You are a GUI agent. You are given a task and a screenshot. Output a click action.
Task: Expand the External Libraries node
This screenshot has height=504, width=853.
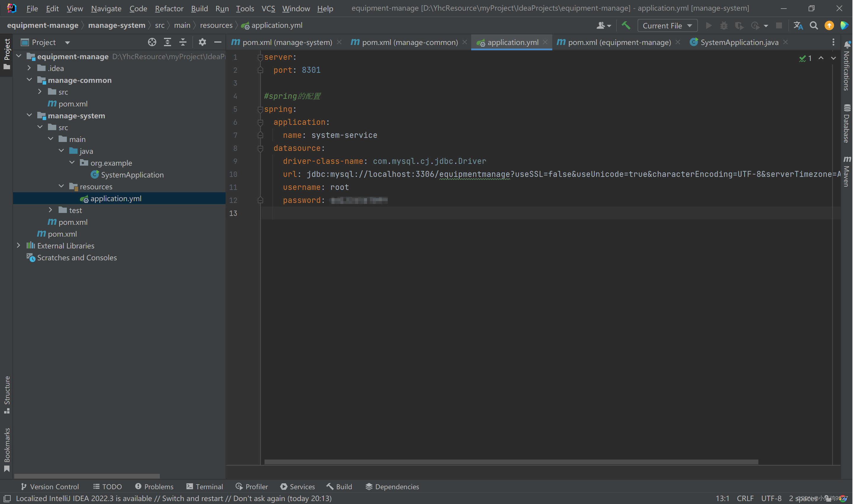(19, 245)
